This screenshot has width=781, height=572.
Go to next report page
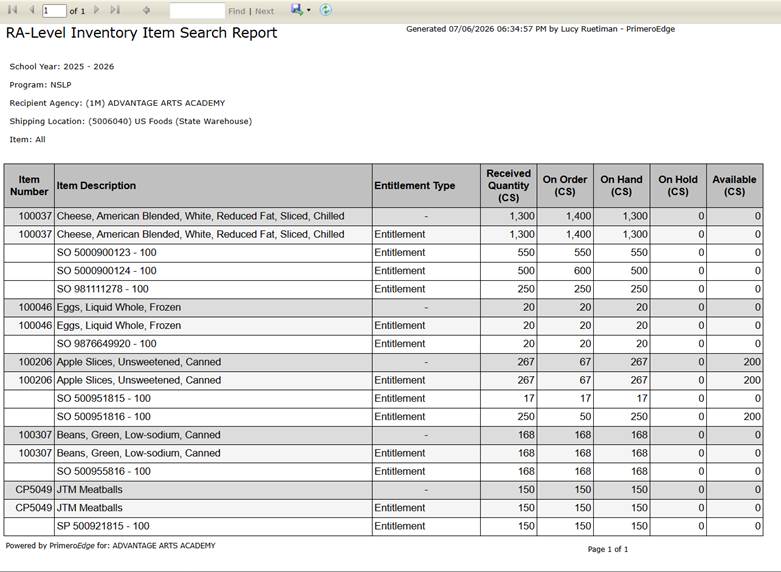97,10
